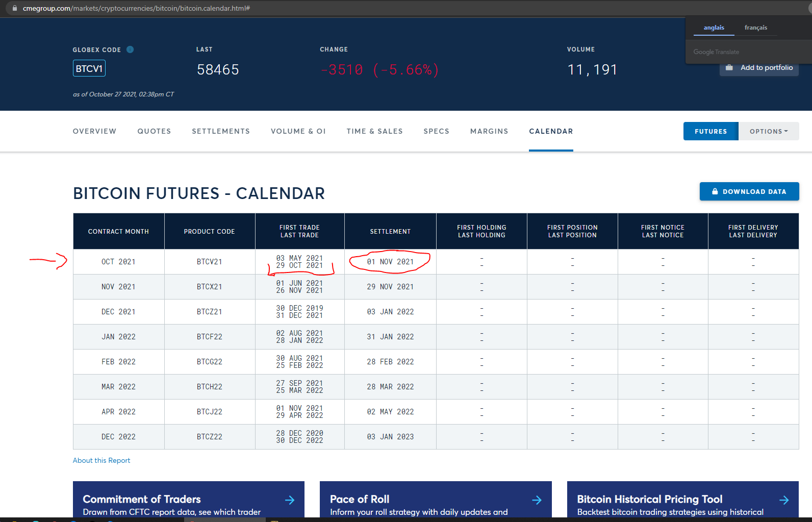
Task: Click the Globex Code info icon
Action: [130, 49]
